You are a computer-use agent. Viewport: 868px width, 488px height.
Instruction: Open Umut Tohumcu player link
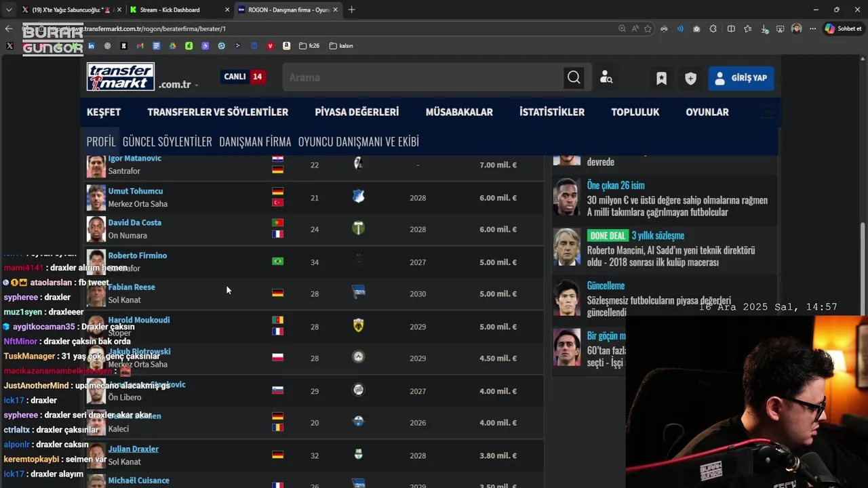tap(136, 191)
